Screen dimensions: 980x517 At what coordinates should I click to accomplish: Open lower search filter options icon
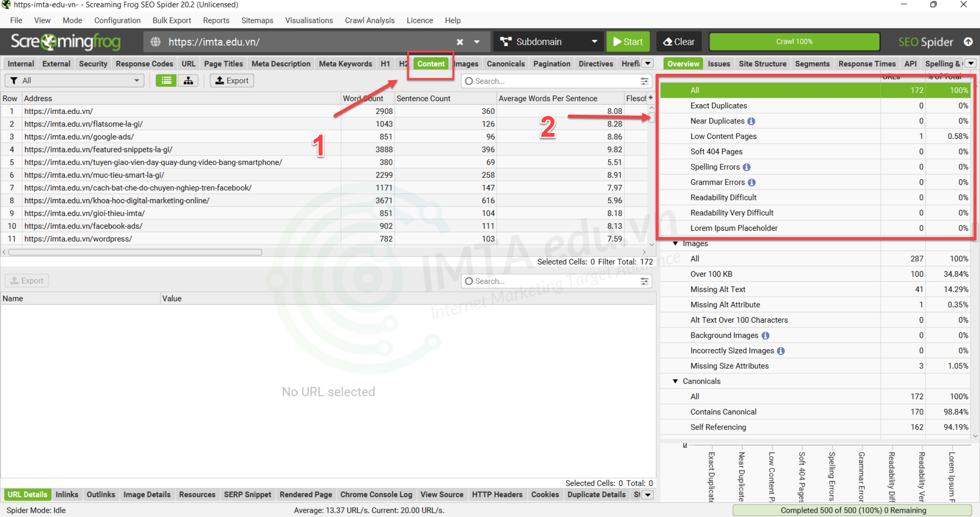point(644,281)
